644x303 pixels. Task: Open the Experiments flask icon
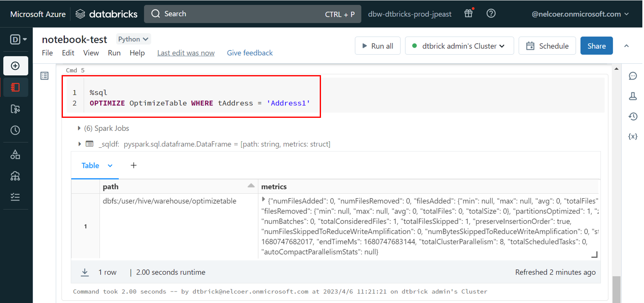point(633,96)
